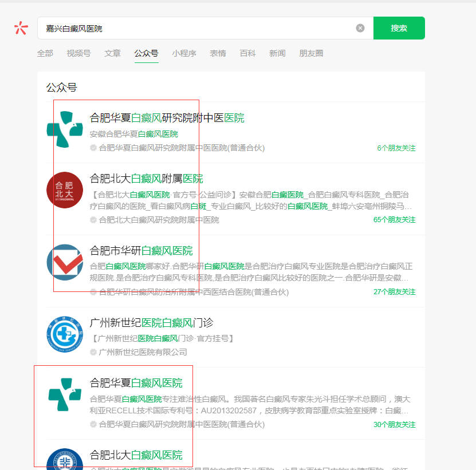
Task: Click the 65个朋友关注 label
Action: click(394, 220)
